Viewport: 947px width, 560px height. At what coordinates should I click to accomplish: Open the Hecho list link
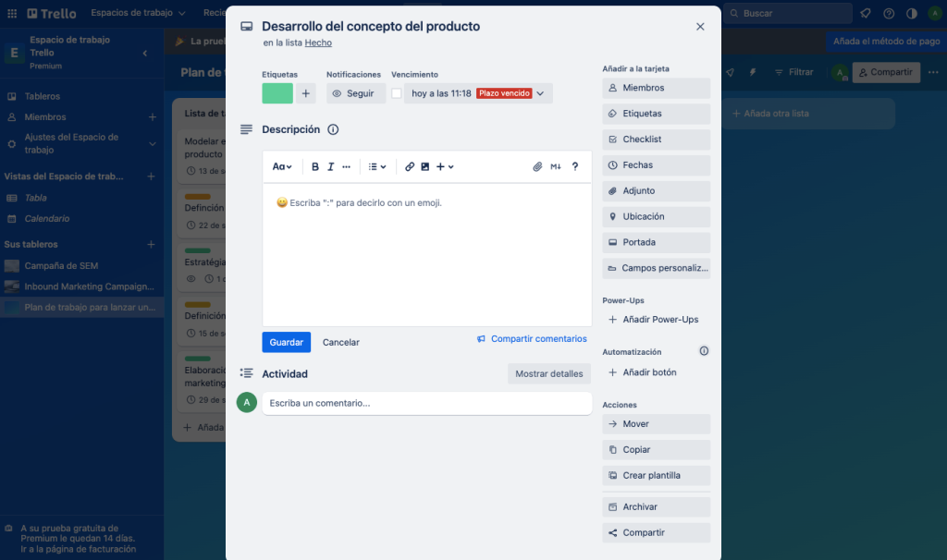(x=318, y=43)
